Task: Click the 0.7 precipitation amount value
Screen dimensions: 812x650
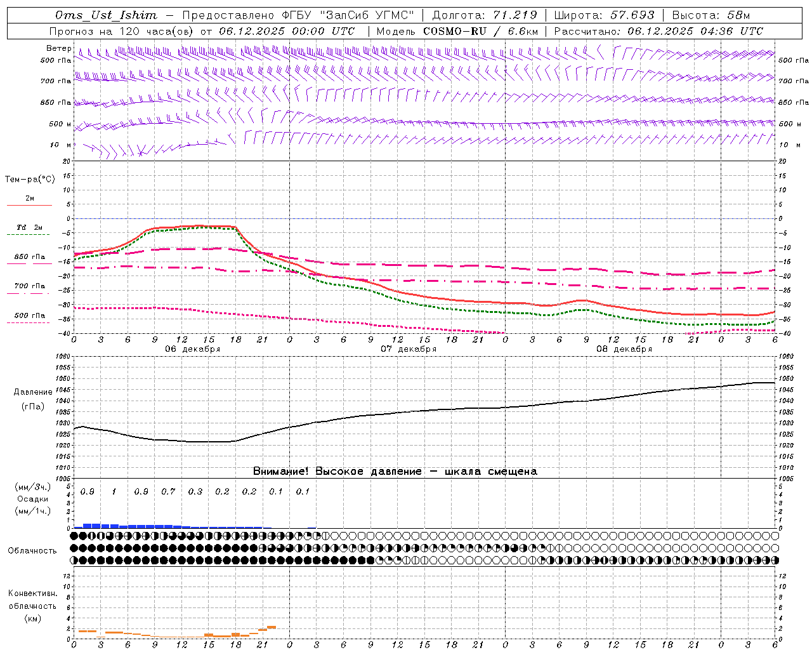Action: [168, 492]
